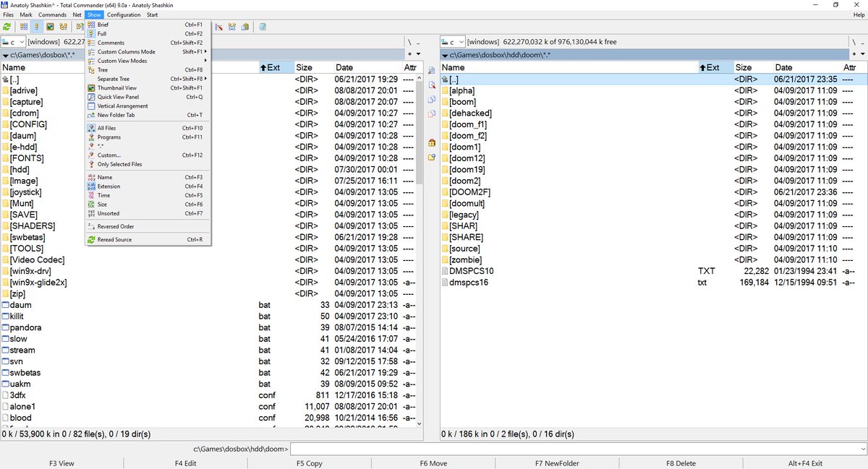This screenshot has height=469, width=868.
Task: Choose Brief view from the Show menu
Action: [x=148, y=25]
